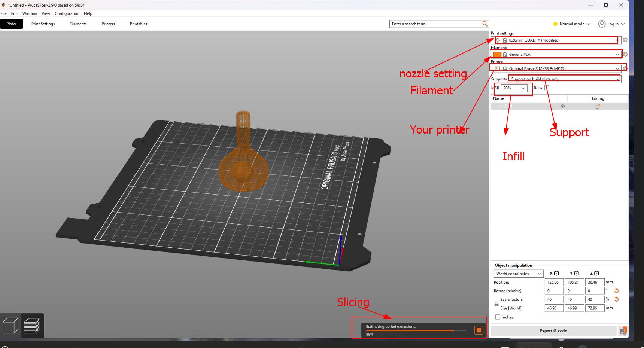Click the user account Log in icon
The image size is (644, 348).
(x=602, y=24)
